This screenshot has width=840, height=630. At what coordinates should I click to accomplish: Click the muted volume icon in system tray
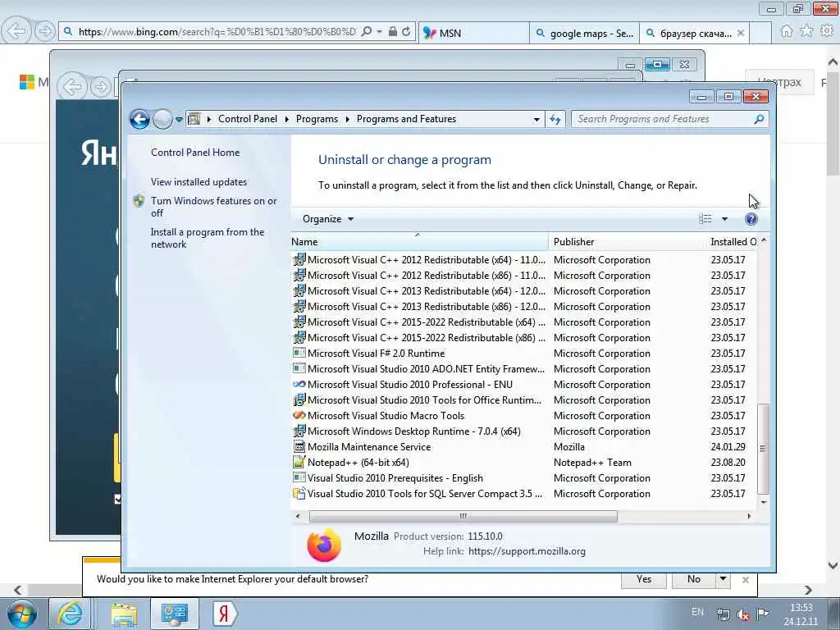[x=743, y=614]
